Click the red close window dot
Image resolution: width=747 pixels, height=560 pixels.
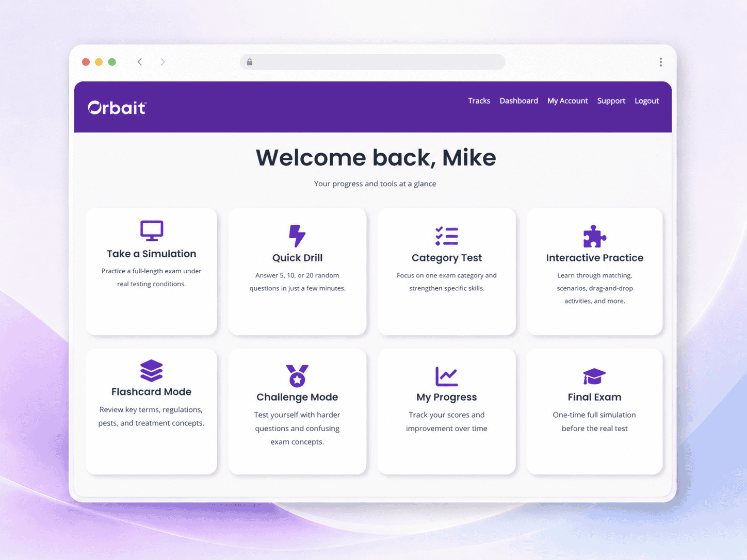(86, 62)
